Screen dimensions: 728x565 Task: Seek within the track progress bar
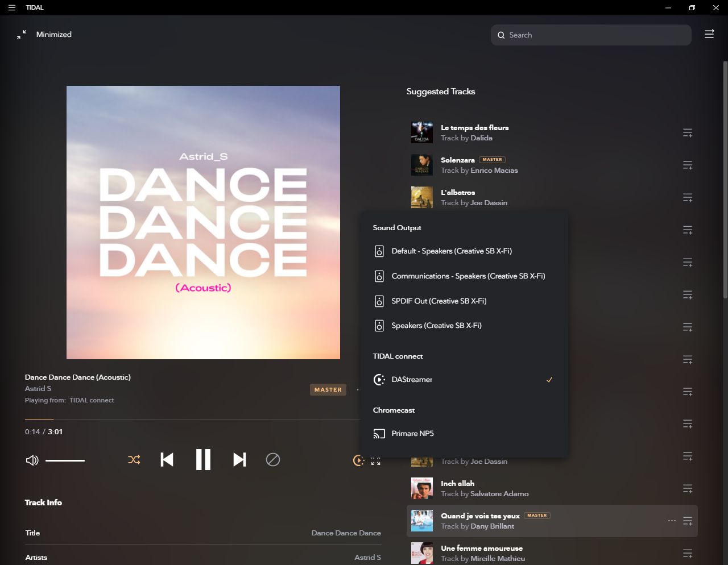tap(192, 419)
